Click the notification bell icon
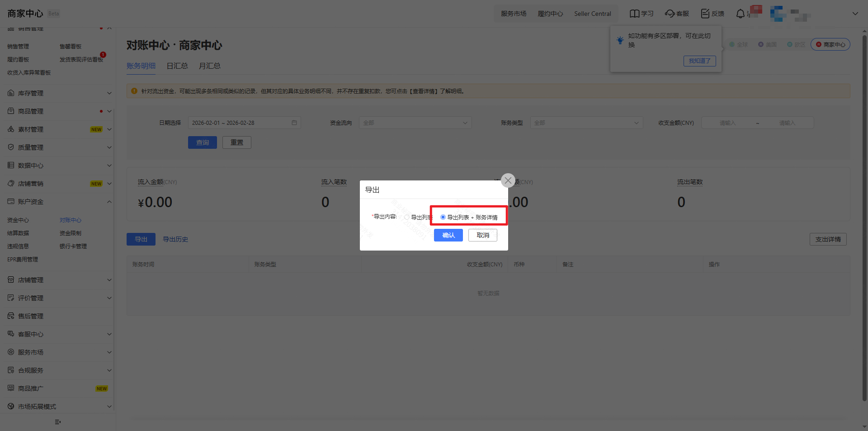 coord(740,14)
